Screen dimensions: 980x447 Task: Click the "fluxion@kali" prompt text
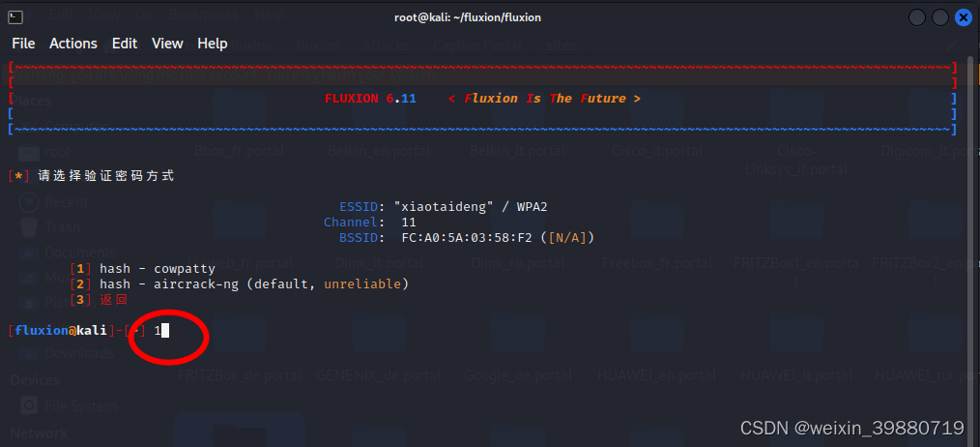[x=61, y=331]
